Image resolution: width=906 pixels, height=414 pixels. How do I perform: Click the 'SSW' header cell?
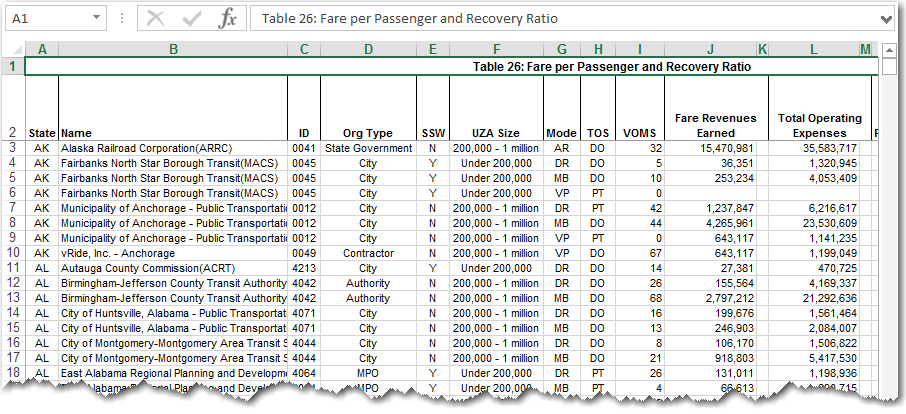click(433, 107)
